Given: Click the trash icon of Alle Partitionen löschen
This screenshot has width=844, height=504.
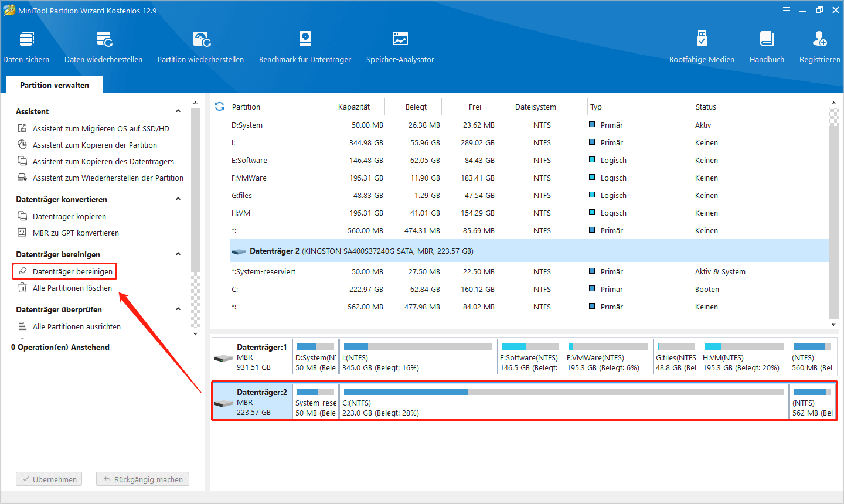Looking at the screenshot, I should [22, 288].
